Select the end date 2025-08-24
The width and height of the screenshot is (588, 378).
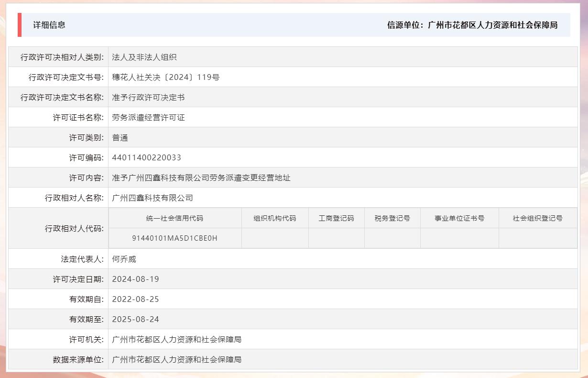point(136,319)
